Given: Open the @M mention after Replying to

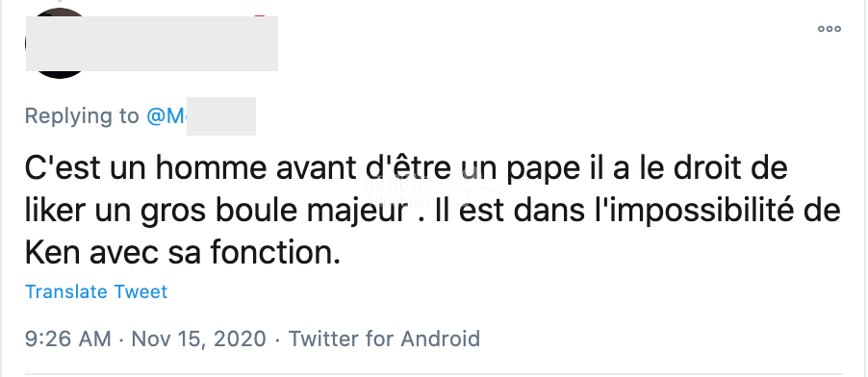Looking at the screenshot, I should (200, 115).
